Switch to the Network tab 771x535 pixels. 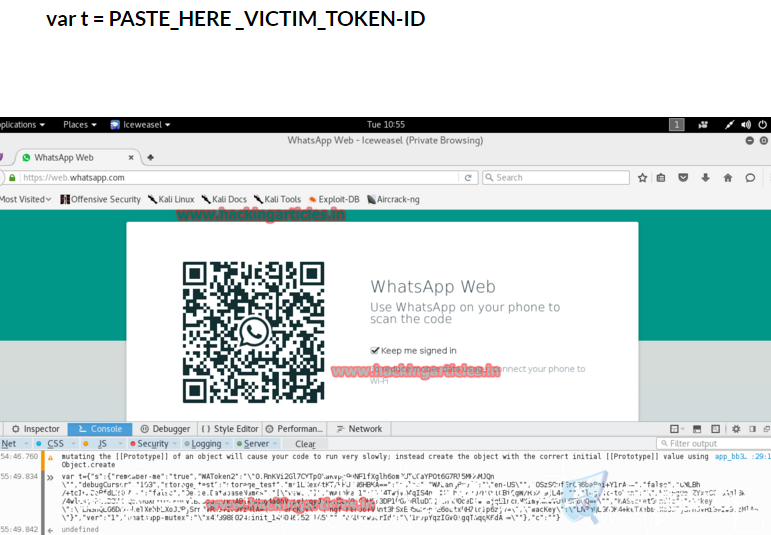(x=359, y=429)
